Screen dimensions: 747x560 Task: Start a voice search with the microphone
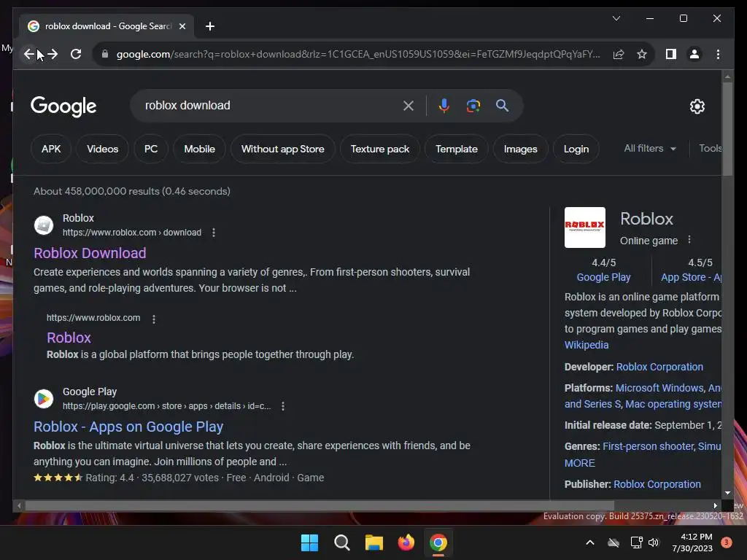click(444, 106)
